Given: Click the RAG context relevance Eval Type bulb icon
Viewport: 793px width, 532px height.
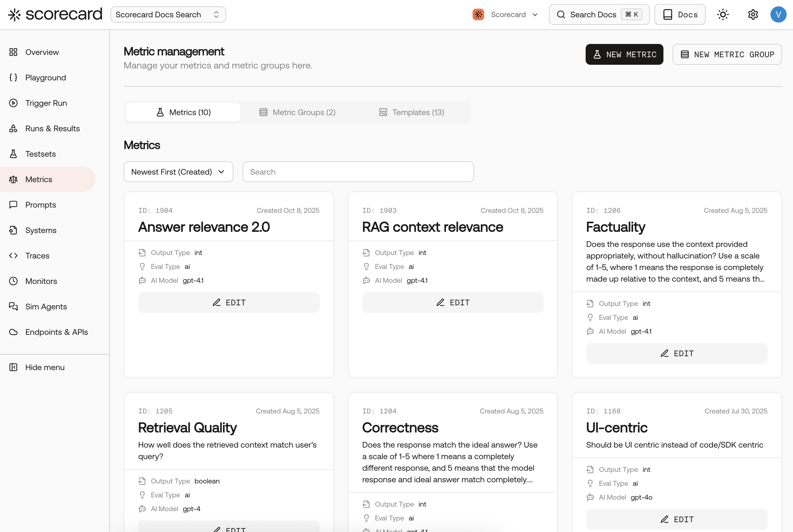Looking at the screenshot, I should pos(366,266).
